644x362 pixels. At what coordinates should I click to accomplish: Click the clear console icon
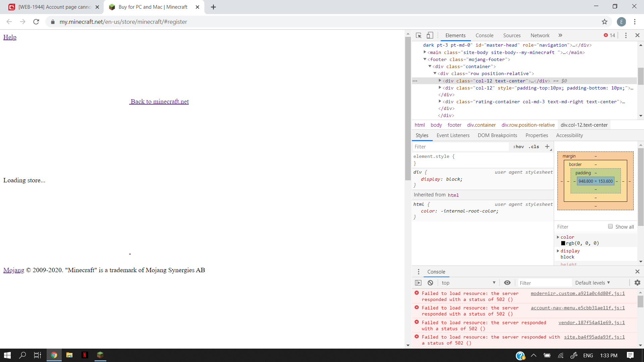pos(430,283)
